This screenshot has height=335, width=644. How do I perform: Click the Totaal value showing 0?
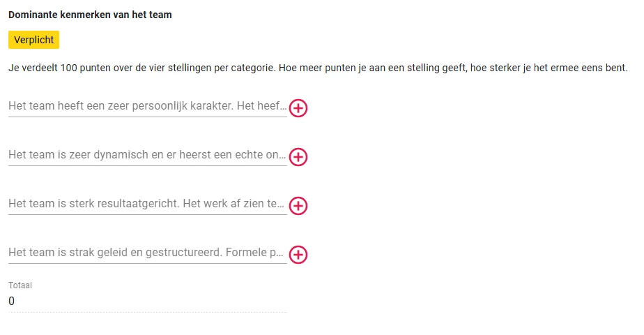coord(11,301)
